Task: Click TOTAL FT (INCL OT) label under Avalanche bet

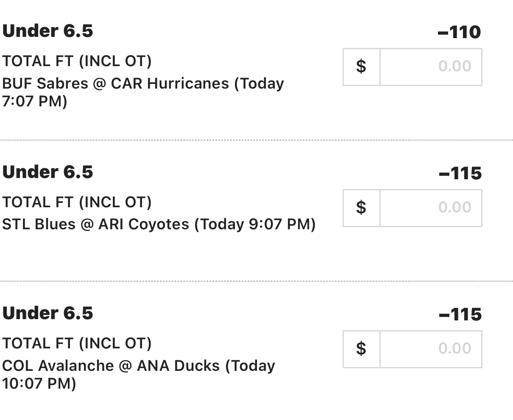Action: [77, 344]
